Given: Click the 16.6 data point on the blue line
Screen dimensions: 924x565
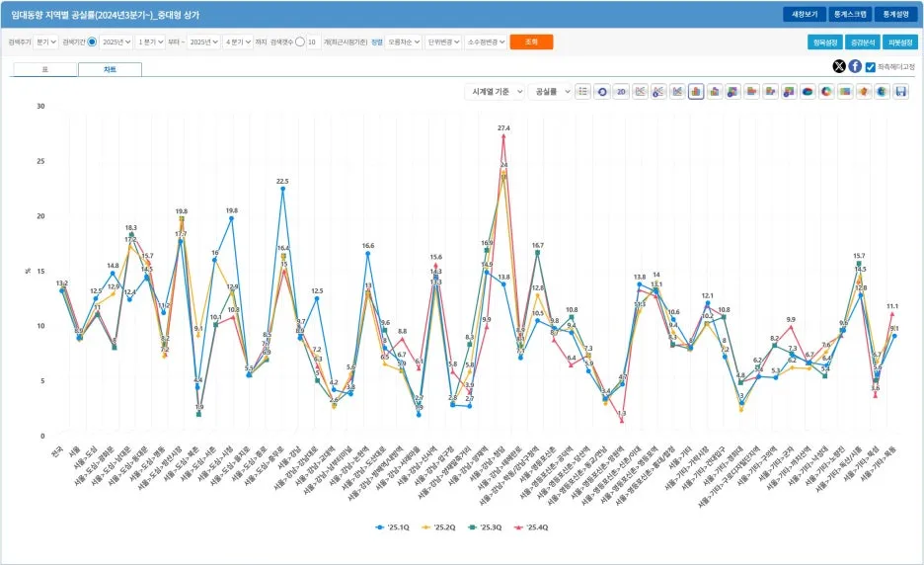Looking at the screenshot, I should pyautogui.click(x=367, y=254).
